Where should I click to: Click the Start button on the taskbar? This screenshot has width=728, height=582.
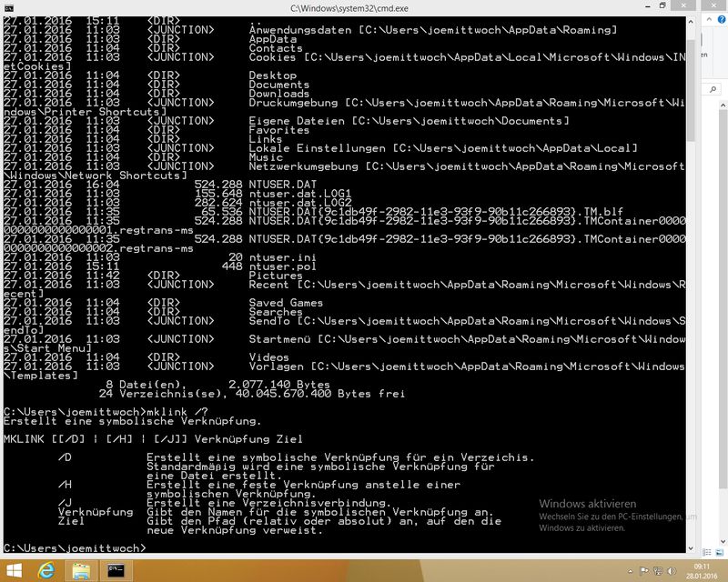(x=14, y=570)
